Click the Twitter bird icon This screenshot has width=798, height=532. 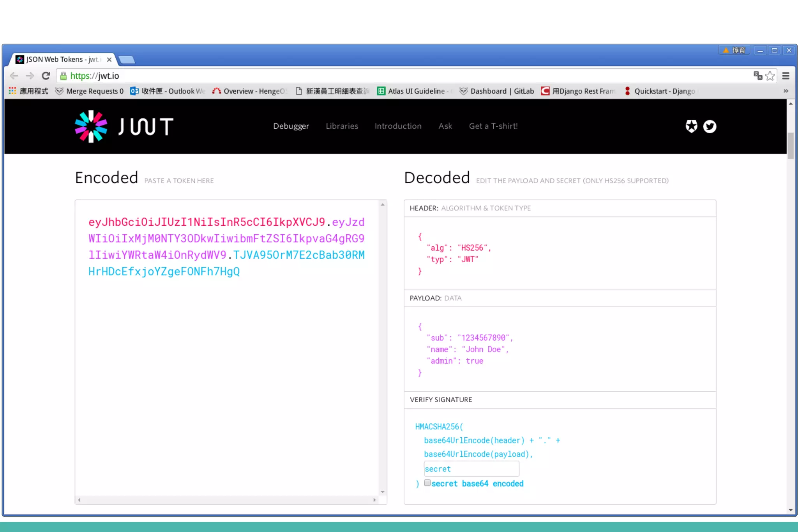pos(710,126)
